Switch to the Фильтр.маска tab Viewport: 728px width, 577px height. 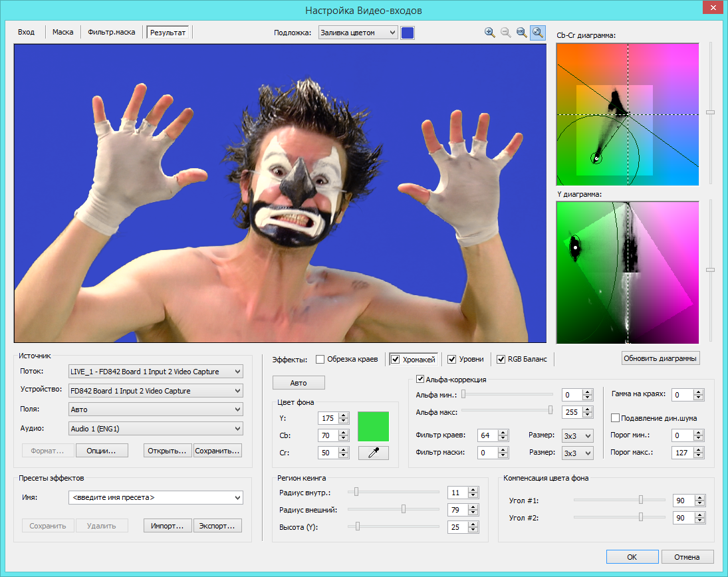pos(112,32)
